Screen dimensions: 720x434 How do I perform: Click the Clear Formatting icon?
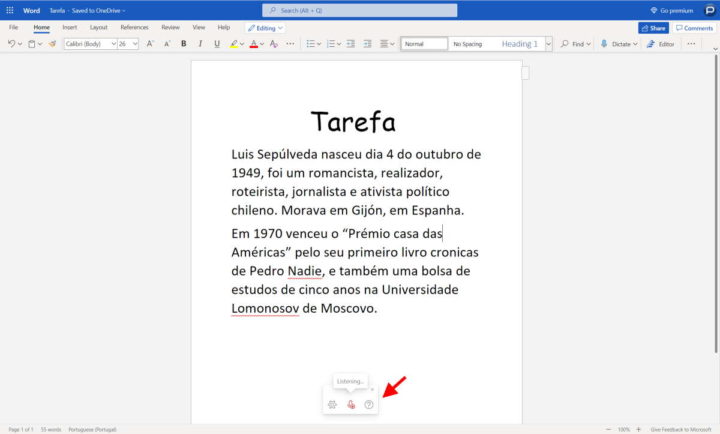pos(274,44)
